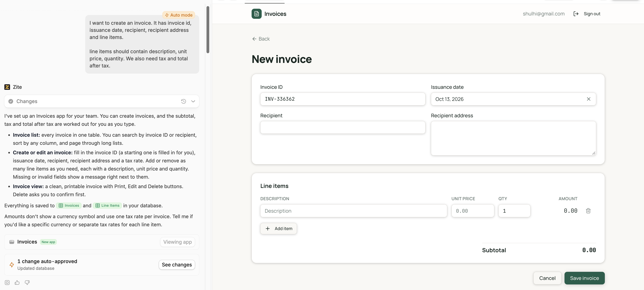Focus the Unit price field

[x=473, y=211]
